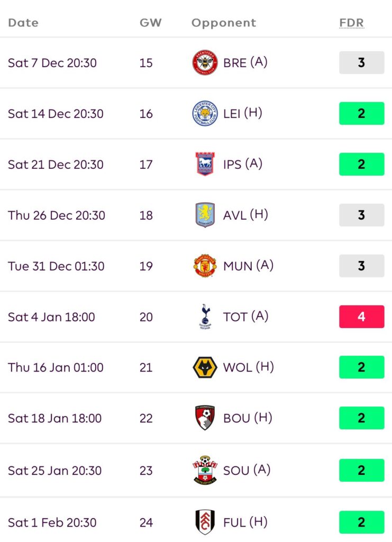Screen dimensions: 392x542
Task: Select the Sat 1 Feb 20:30 fixture date
Action: click(x=52, y=522)
